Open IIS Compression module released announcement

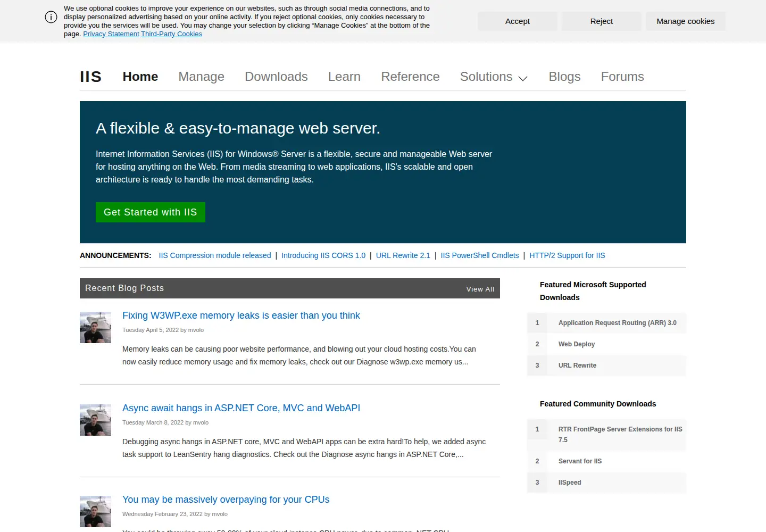pos(215,255)
